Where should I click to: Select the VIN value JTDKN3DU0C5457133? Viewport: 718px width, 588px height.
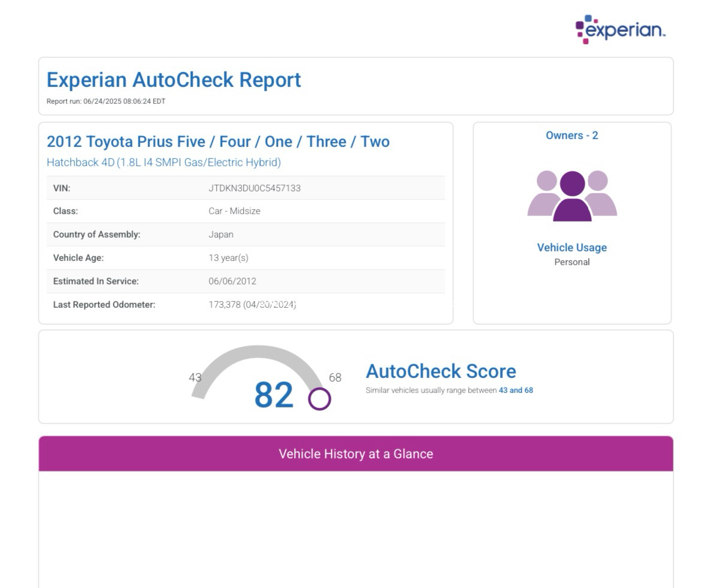tap(255, 188)
